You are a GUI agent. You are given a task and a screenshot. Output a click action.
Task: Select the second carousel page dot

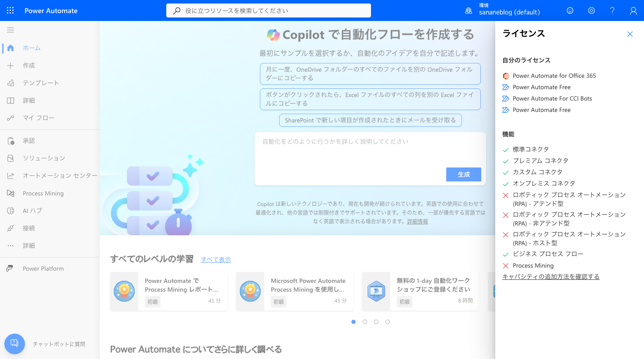coord(365,322)
